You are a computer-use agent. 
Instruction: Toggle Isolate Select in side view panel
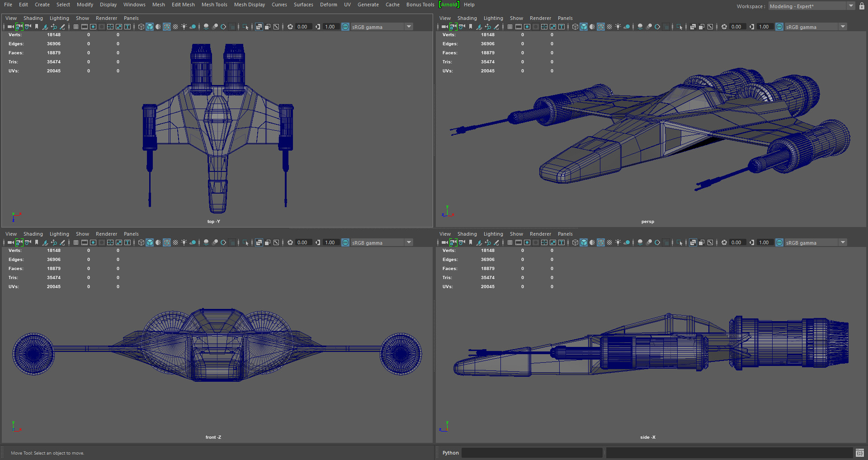pyautogui.click(x=679, y=242)
